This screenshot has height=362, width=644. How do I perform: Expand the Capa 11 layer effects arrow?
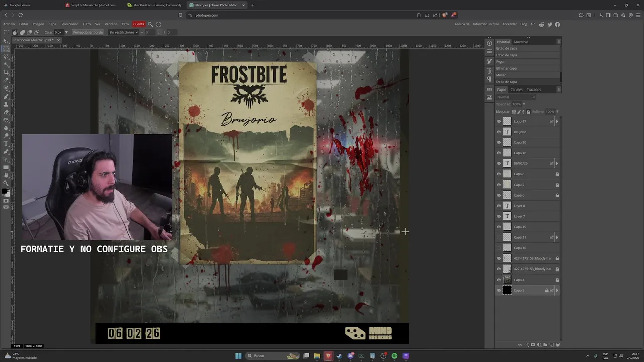coord(557,237)
